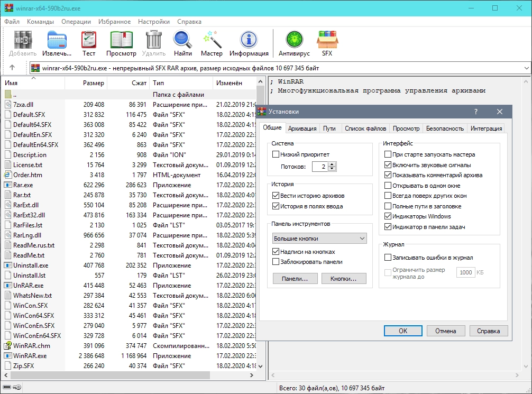
Task: Check Открывать в одном окне
Action: 388,186
